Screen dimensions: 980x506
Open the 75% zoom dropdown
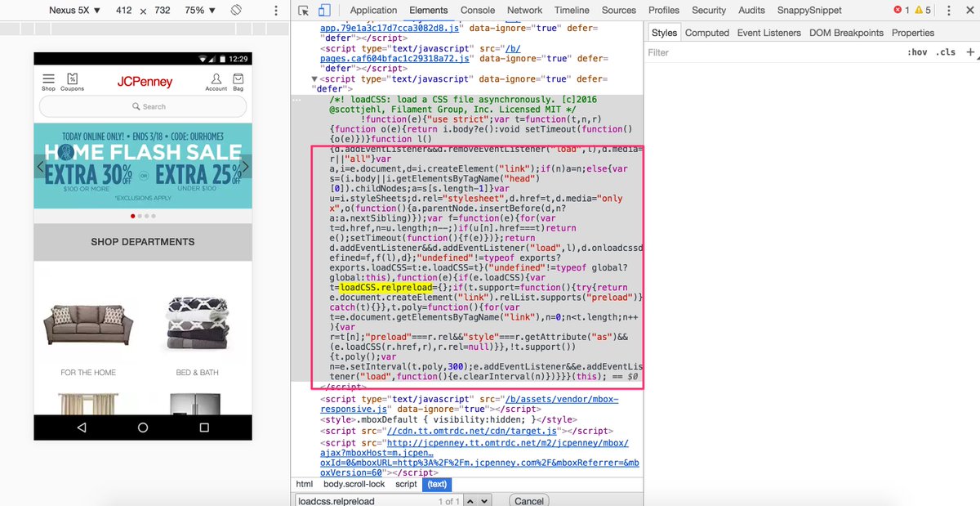click(199, 11)
